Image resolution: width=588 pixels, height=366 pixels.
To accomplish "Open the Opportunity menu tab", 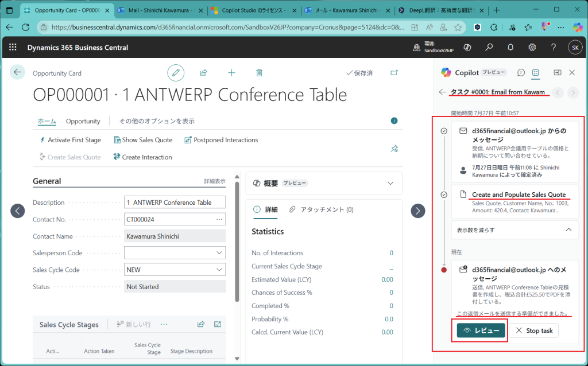I will (83, 121).
